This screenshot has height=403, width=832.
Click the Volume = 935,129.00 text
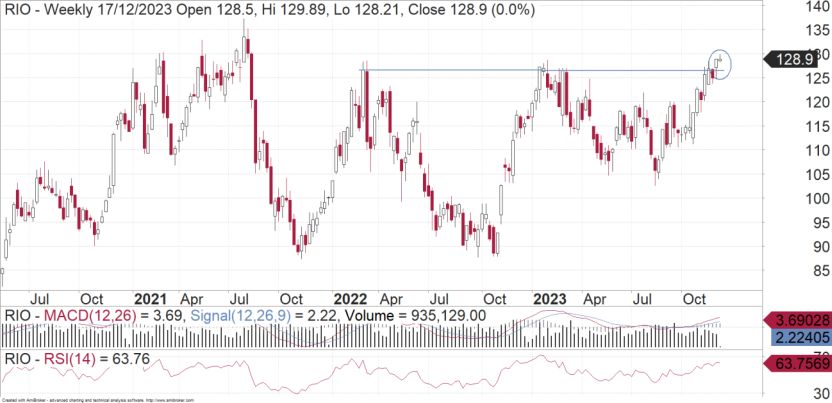click(x=415, y=317)
